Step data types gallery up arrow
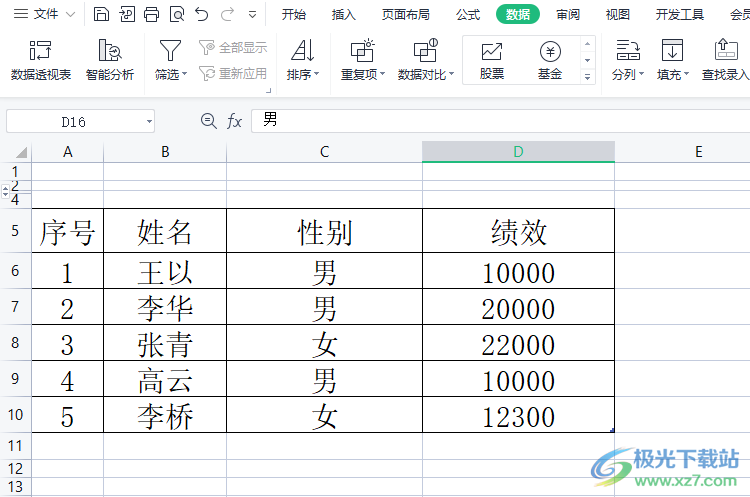This screenshot has height=497, width=750. [x=587, y=44]
